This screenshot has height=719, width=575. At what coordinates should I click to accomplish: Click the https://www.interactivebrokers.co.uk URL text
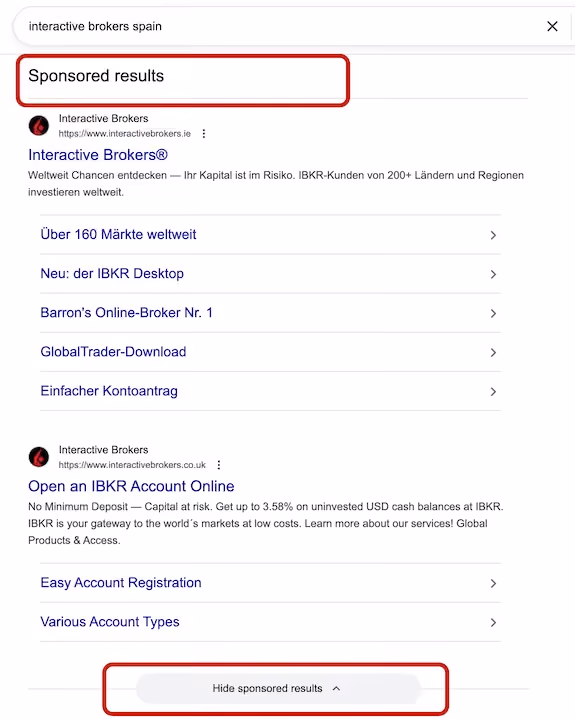132,465
